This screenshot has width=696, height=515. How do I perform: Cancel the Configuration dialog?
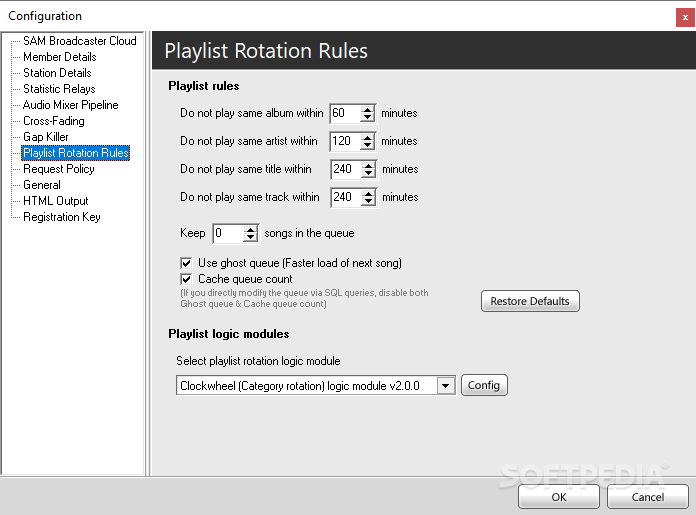(x=648, y=497)
